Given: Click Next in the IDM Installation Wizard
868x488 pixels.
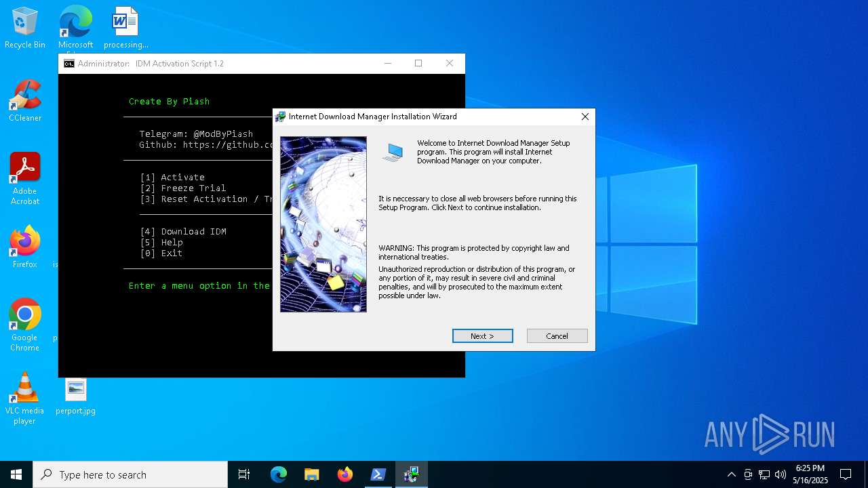Looking at the screenshot, I should point(482,336).
